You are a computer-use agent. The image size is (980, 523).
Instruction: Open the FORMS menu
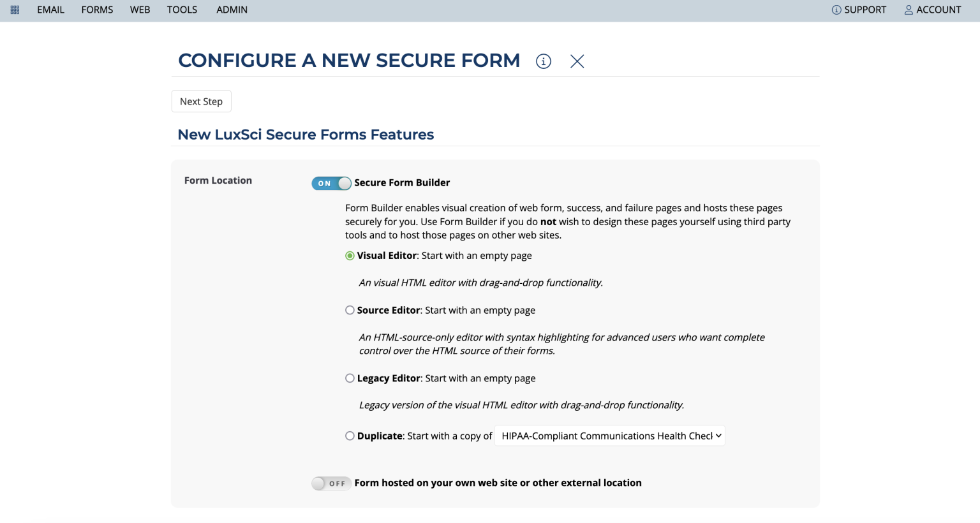click(97, 10)
